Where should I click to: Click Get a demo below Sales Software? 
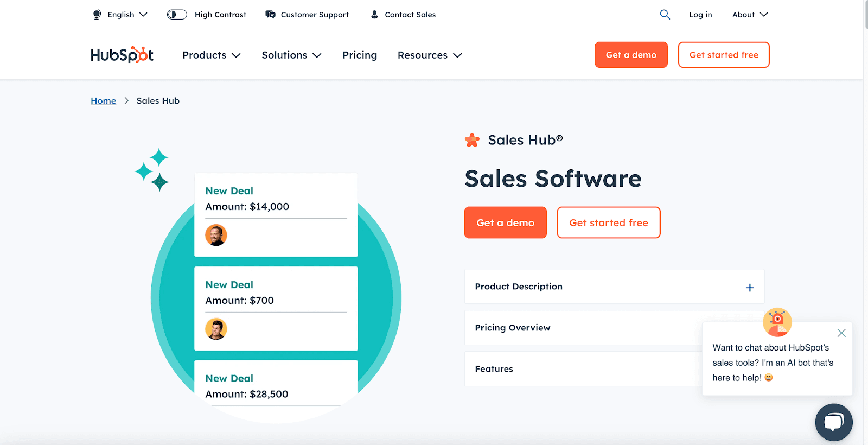pos(505,223)
